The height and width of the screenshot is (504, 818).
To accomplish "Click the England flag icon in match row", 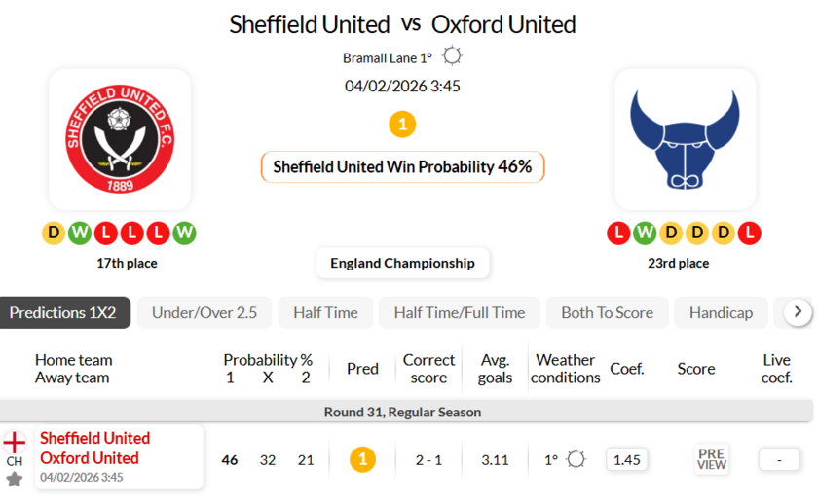I will (15, 442).
